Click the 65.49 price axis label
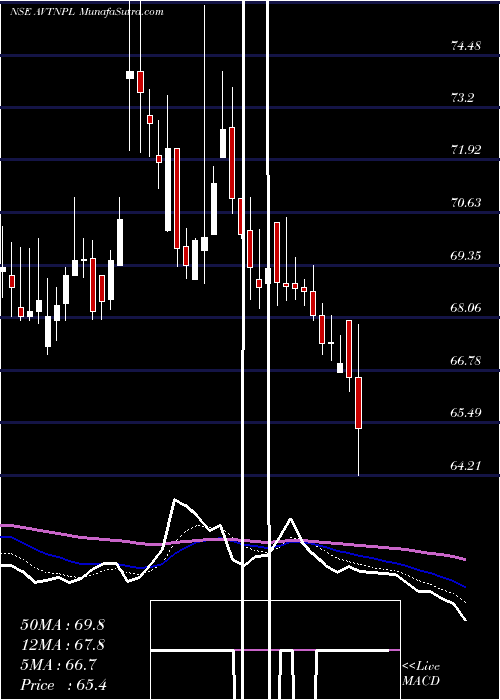500x700 pixels. pos(466,412)
